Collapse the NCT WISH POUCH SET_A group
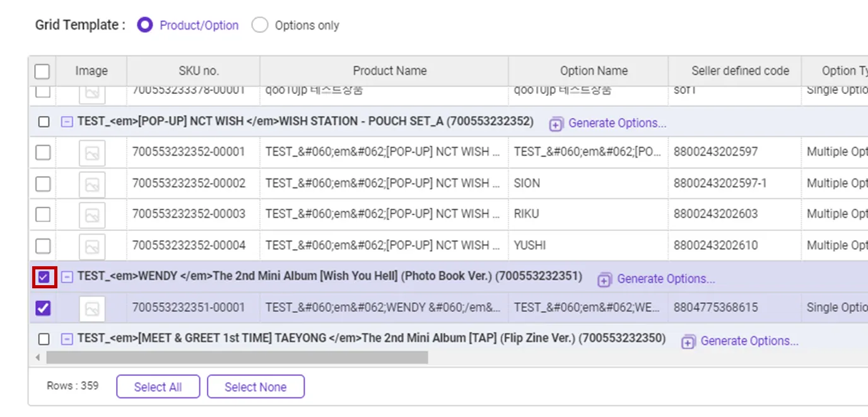 [x=67, y=122]
